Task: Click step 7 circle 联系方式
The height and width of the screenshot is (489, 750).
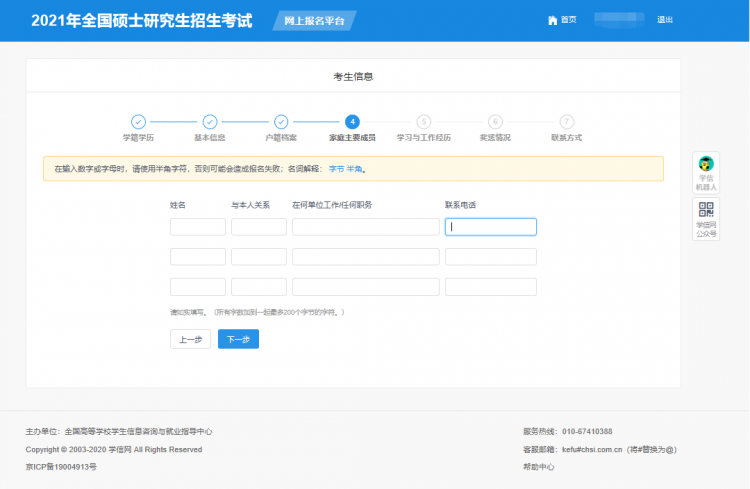Action: 567,121
